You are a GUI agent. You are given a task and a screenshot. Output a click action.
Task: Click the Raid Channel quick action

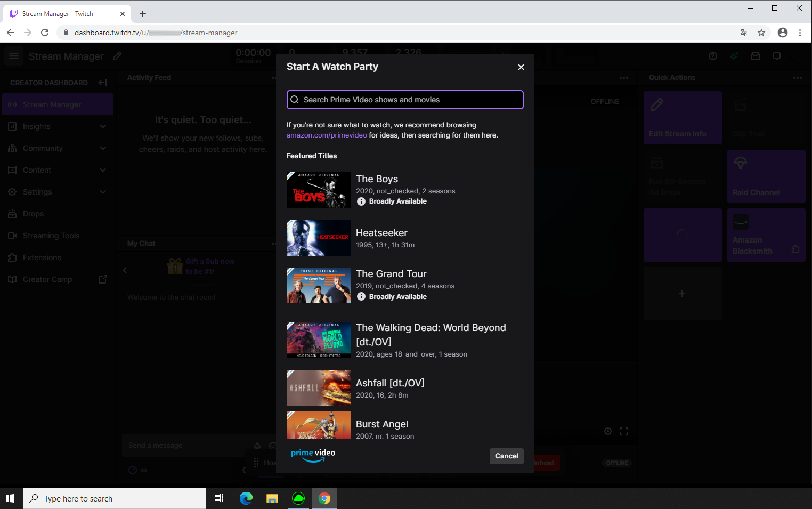766,176
